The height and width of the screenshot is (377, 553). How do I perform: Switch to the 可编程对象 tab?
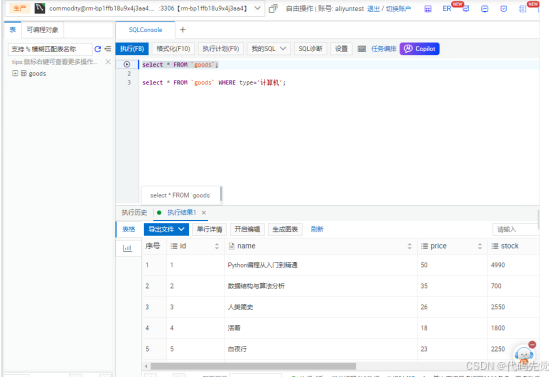(43, 30)
